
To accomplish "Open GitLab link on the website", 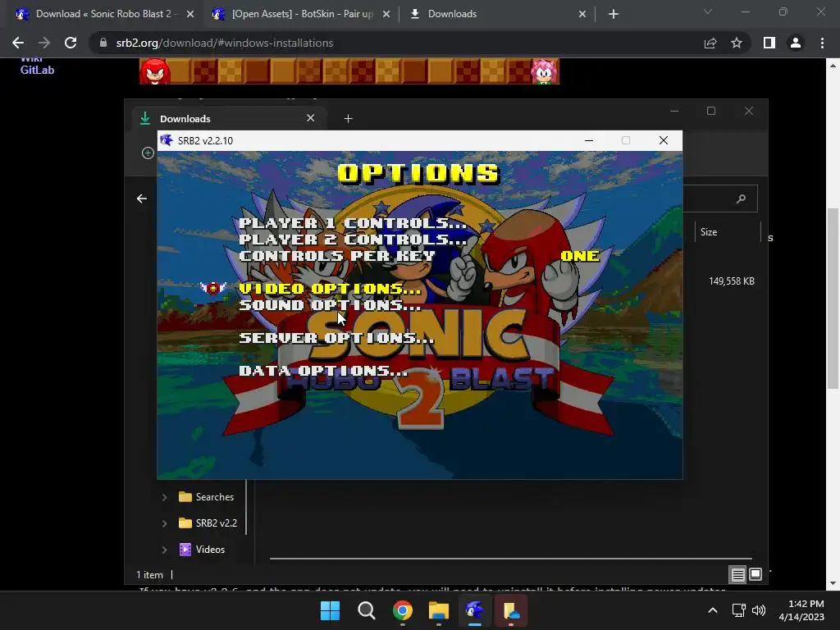I will pyautogui.click(x=37, y=71).
